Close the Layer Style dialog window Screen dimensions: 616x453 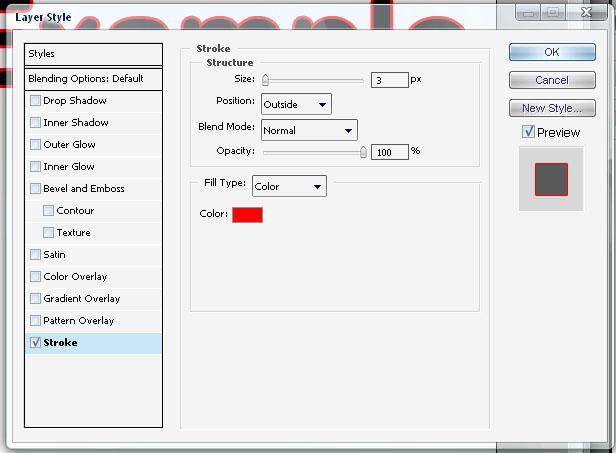point(587,13)
